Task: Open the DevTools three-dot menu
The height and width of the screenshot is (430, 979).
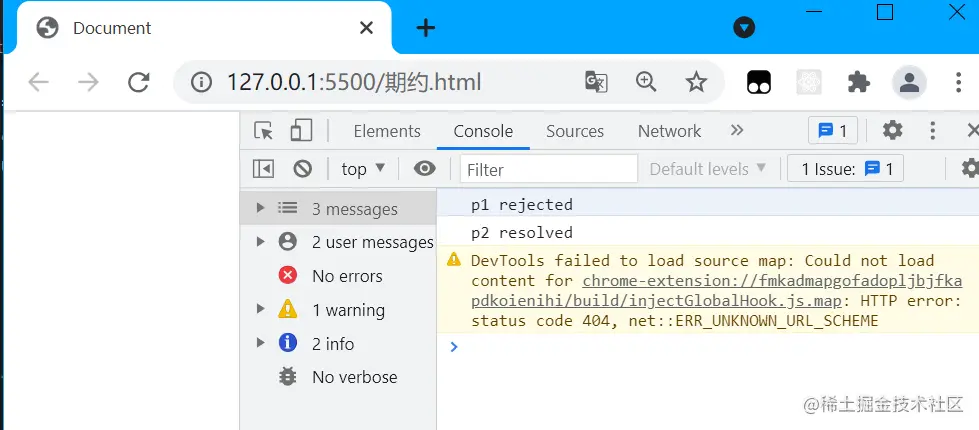Action: (x=933, y=130)
